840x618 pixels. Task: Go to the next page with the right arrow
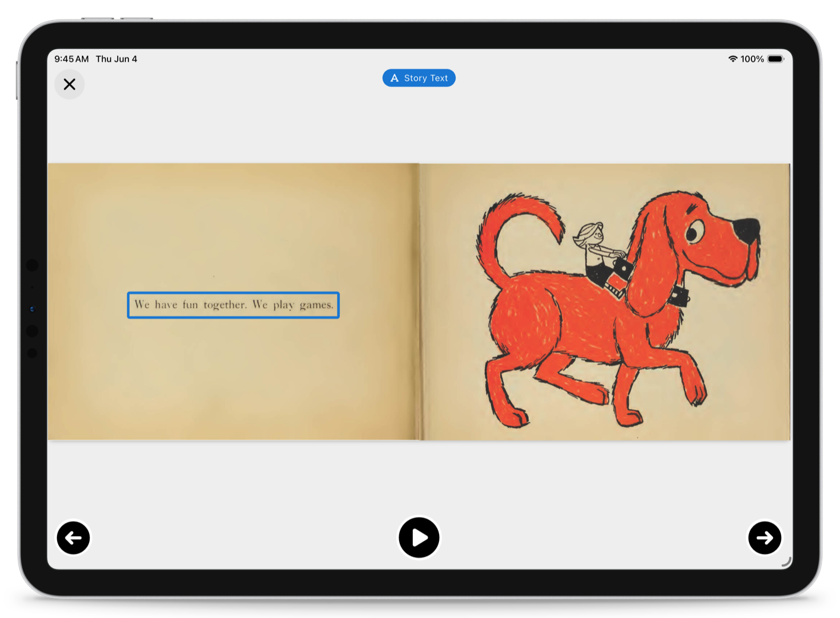[x=765, y=538]
